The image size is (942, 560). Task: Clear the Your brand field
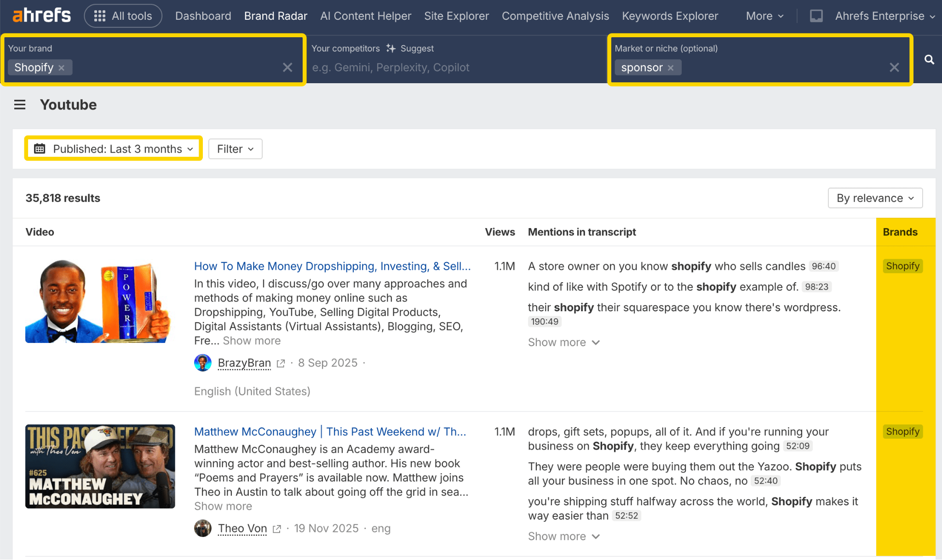click(287, 68)
